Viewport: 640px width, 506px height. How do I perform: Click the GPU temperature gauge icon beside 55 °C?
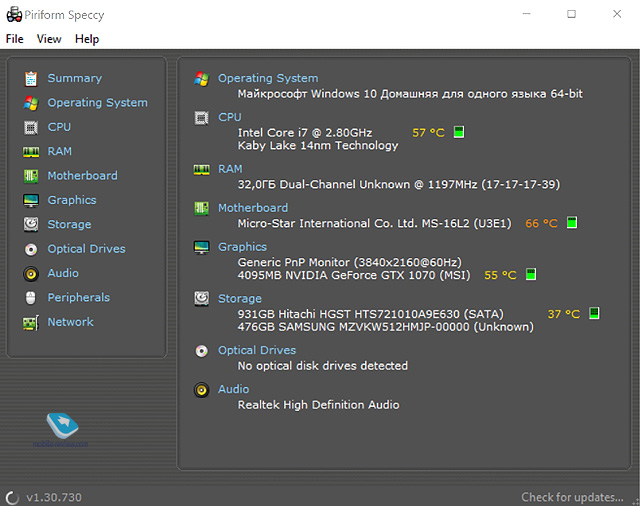[x=531, y=274]
